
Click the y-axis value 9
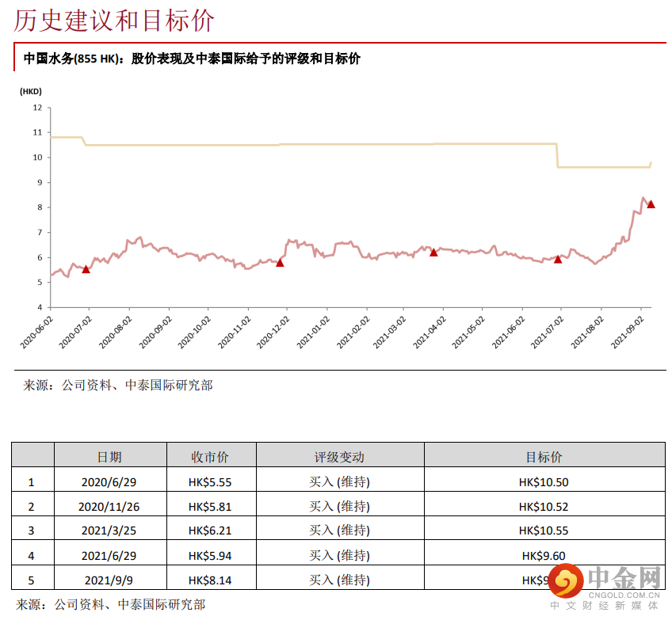[40, 182]
